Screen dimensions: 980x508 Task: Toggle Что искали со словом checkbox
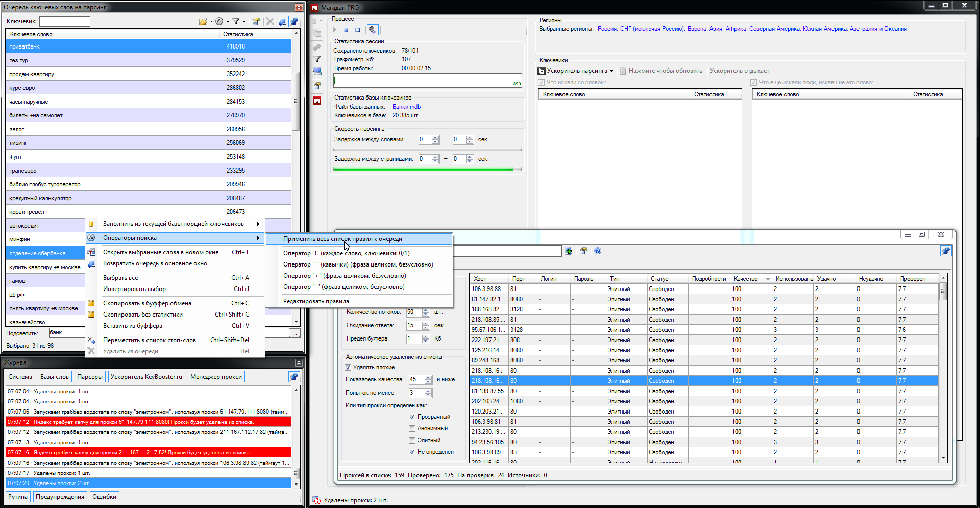coord(542,82)
